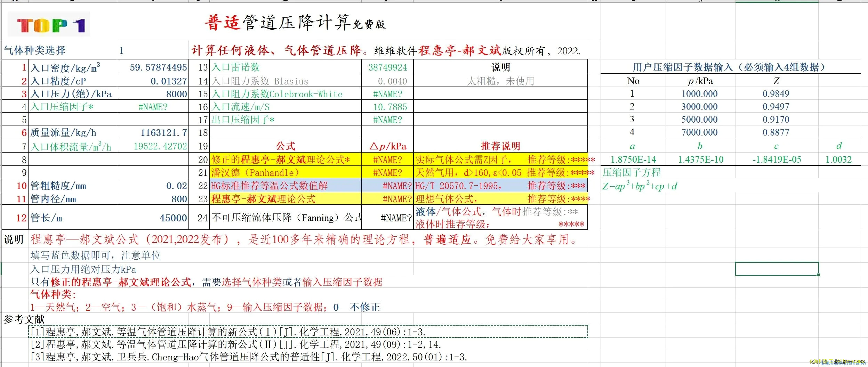Select '天然气用，d>160' recommendation cell
The image size is (868, 367).
(500, 172)
